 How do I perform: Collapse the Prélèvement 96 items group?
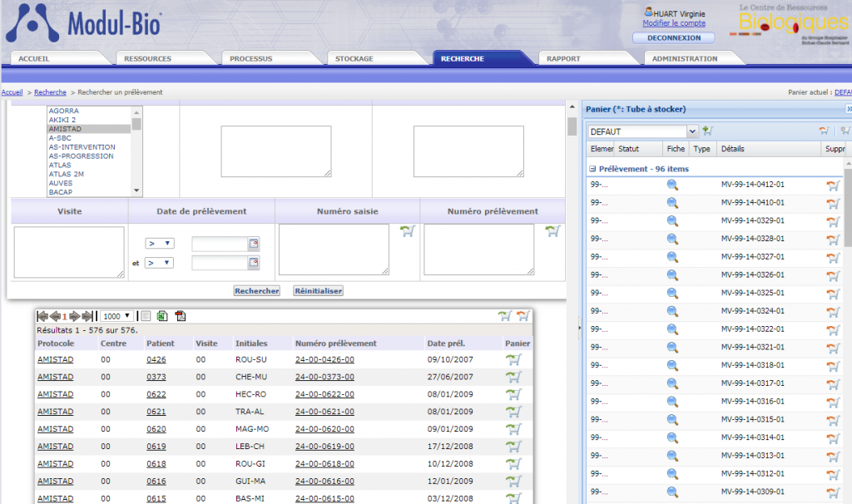click(592, 169)
